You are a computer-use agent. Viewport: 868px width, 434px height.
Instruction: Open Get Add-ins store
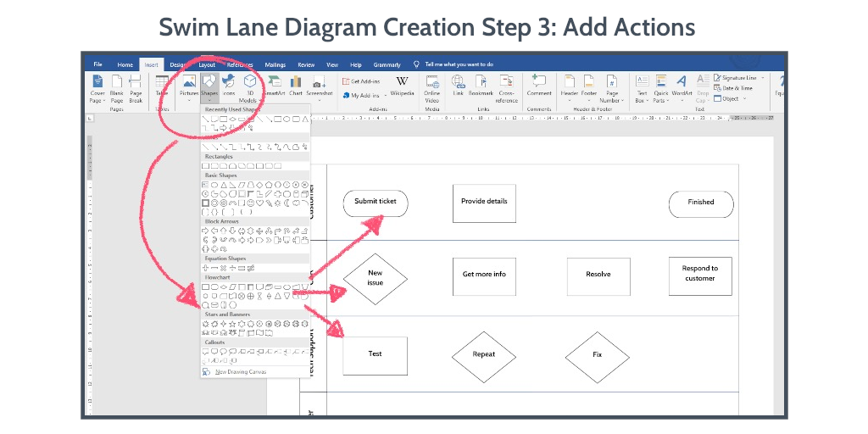coord(361,81)
